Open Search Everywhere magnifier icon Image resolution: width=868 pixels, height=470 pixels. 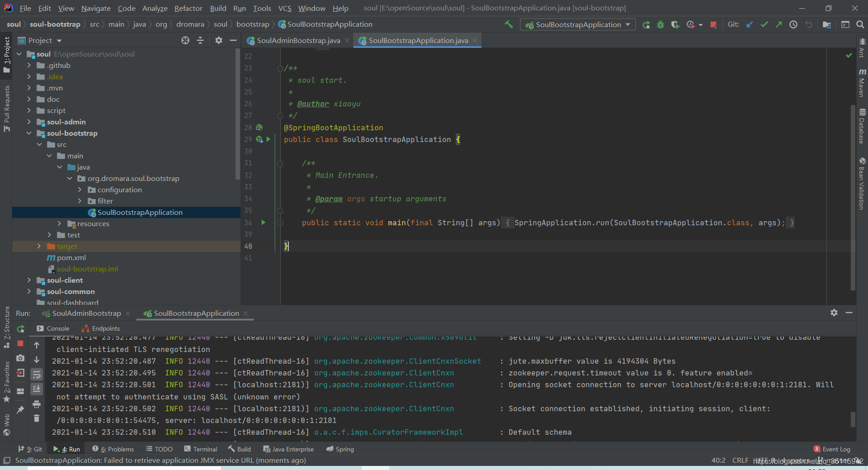[860, 25]
